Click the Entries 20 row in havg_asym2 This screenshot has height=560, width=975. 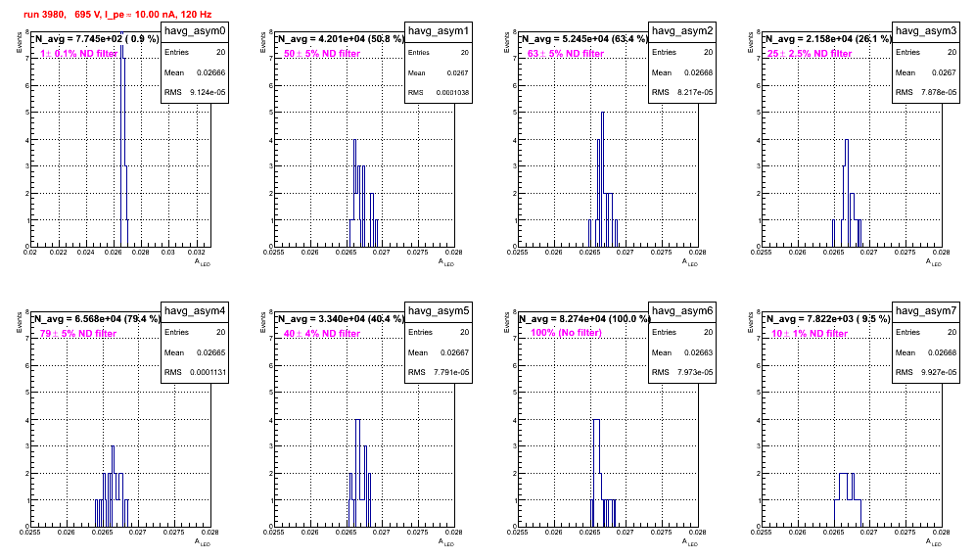682,52
